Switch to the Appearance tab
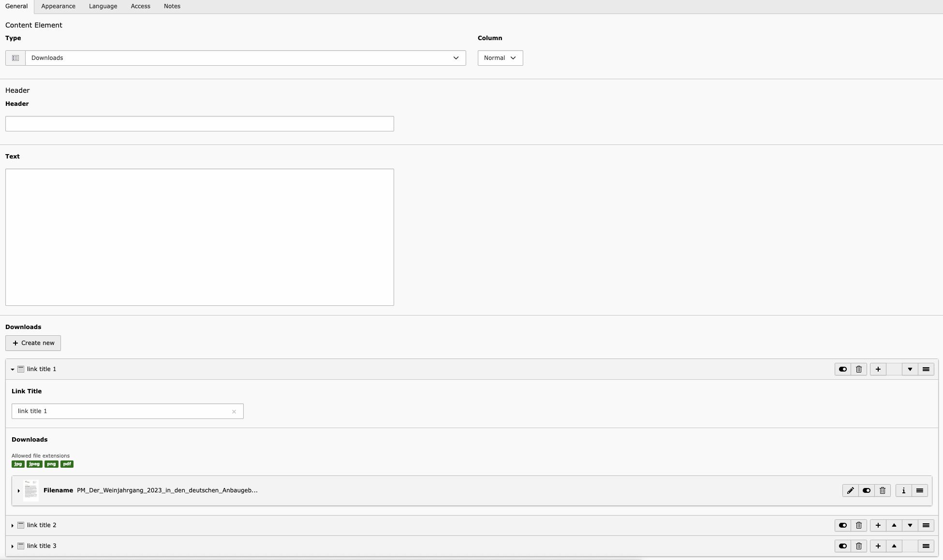The height and width of the screenshot is (560, 943). (58, 6)
